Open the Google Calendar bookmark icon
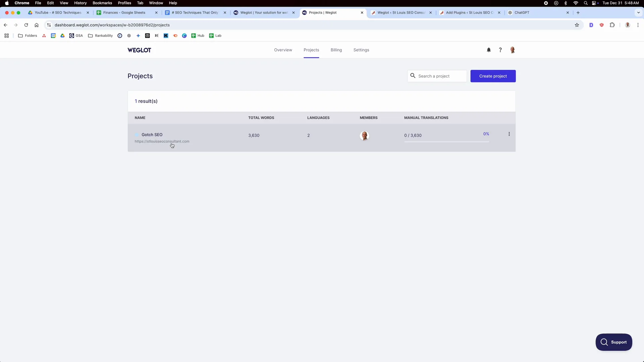Image resolution: width=644 pixels, height=362 pixels. [53, 36]
